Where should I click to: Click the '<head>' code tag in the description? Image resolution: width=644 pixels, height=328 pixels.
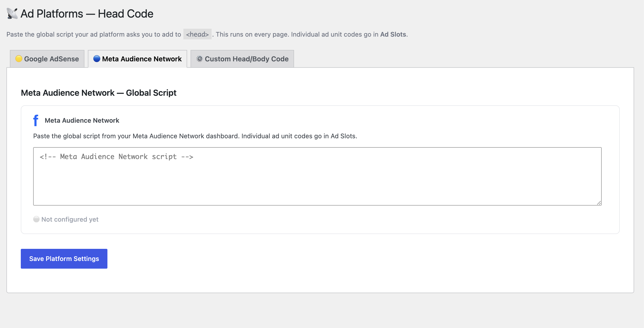[197, 34]
